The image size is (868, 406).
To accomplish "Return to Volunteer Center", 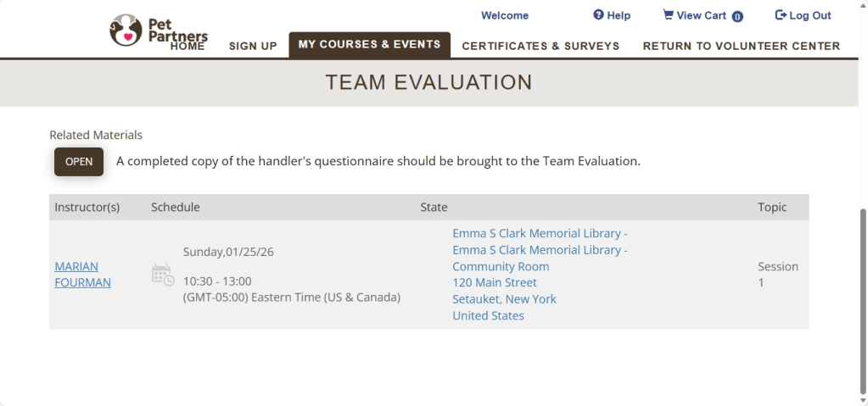I will coord(741,46).
